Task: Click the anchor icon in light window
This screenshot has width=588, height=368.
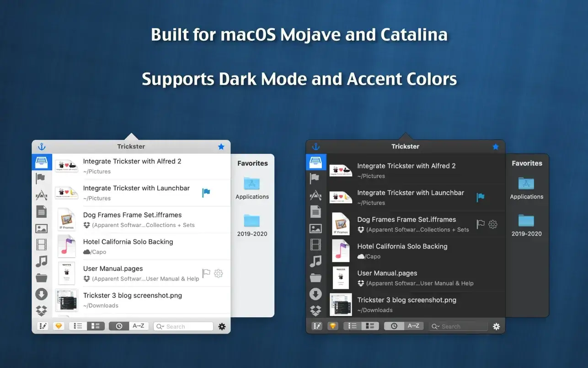Action: (42, 146)
